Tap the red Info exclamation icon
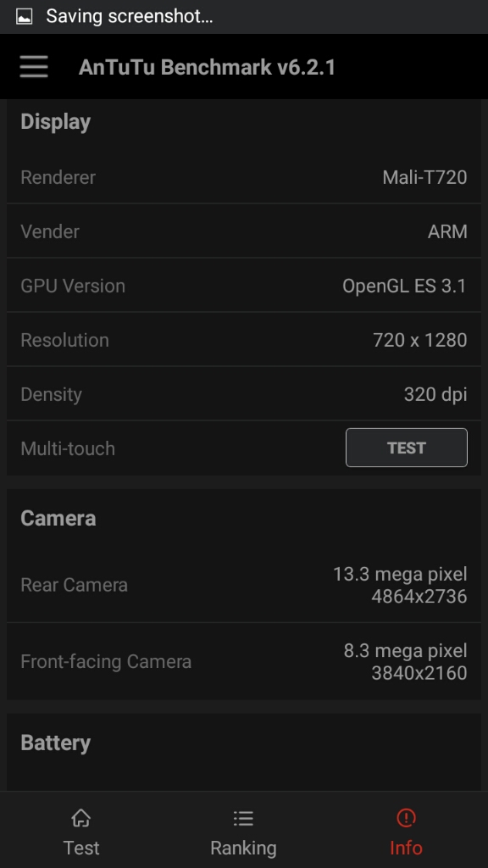The width and height of the screenshot is (488, 868). click(x=406, y=818)
